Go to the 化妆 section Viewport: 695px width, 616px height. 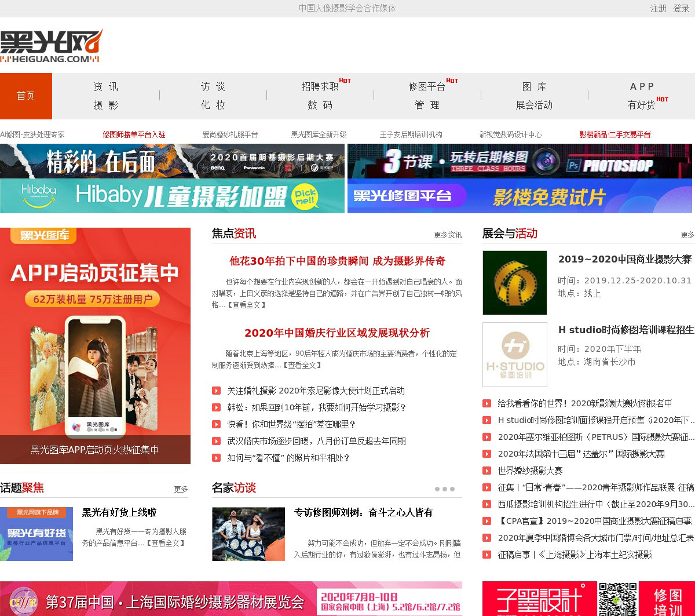pos(213,105)
